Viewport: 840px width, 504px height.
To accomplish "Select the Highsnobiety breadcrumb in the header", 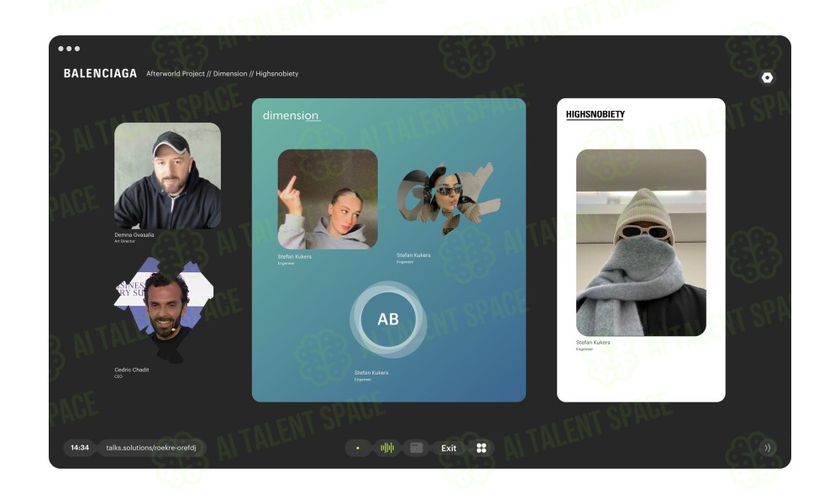I will coord(277,74).
